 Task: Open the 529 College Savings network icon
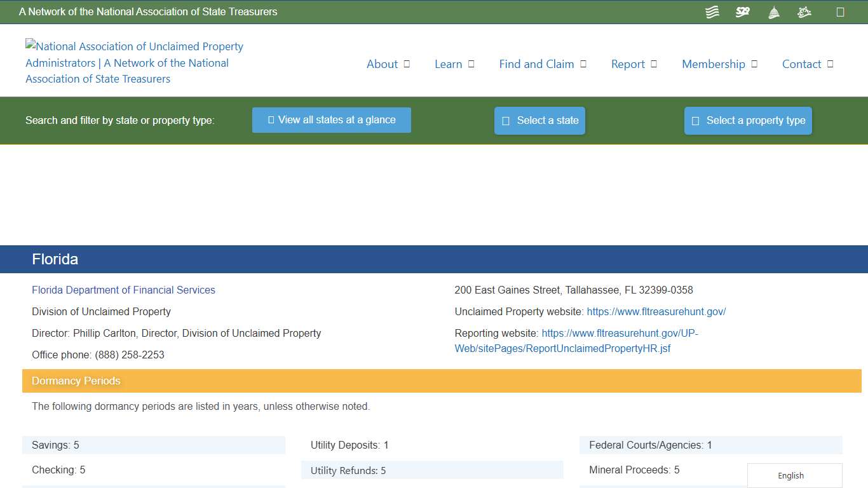point(742,11)
